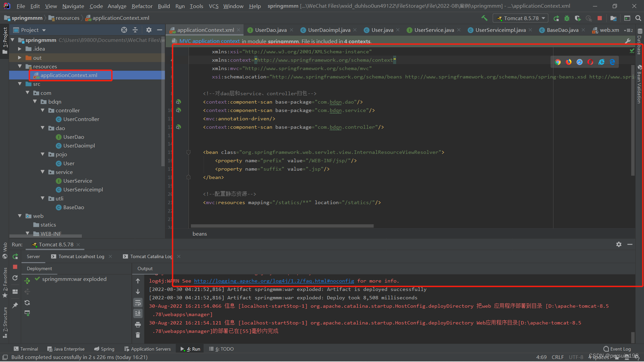The height and width of the screenshot is (362, 644).
Task: Click the Debug bug icon in toolbar
Action: point(567,18)
